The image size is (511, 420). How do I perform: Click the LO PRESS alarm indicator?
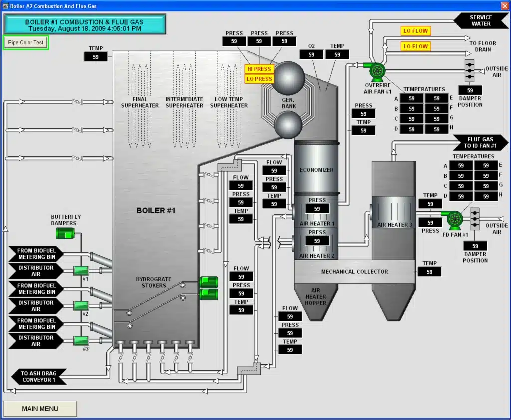[x=259, y=79]
